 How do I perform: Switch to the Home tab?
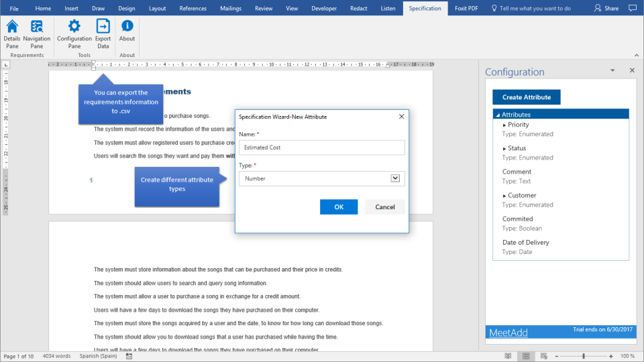click(x=43, y=8)
